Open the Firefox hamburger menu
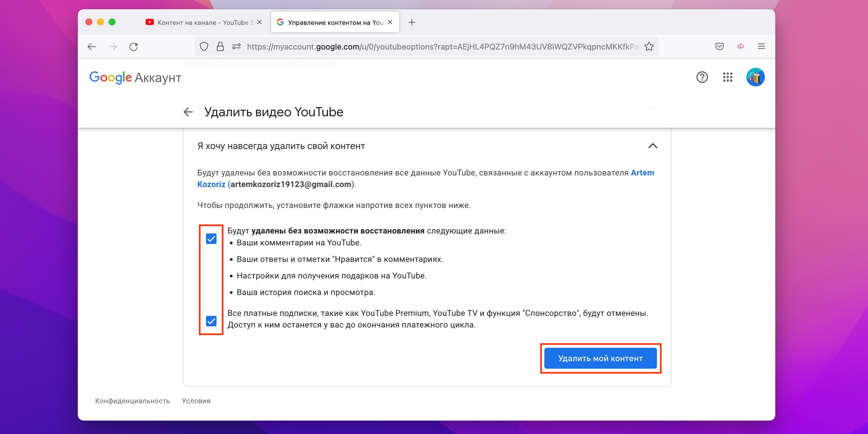Screen dimensions: 868x434 pos(761,47)
